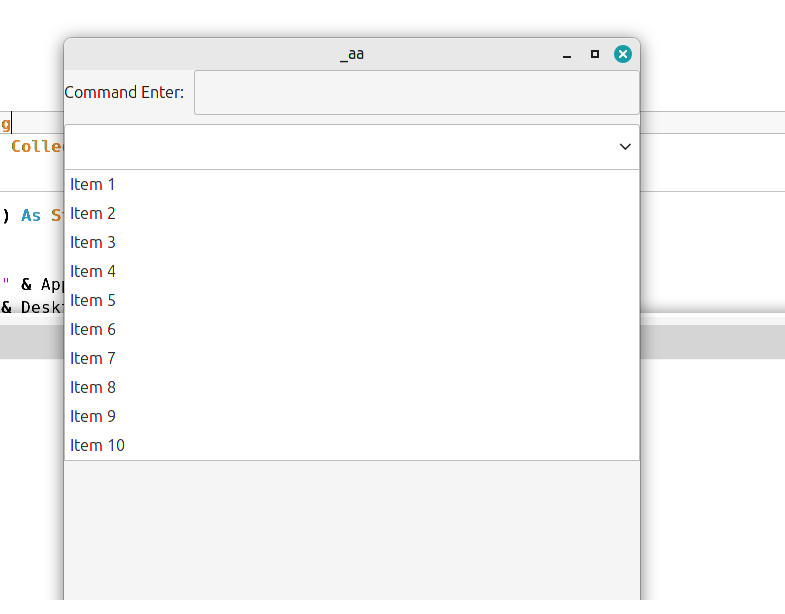Click the Item 6 option
The image size is (785, 614).
(x=93, y=329)
